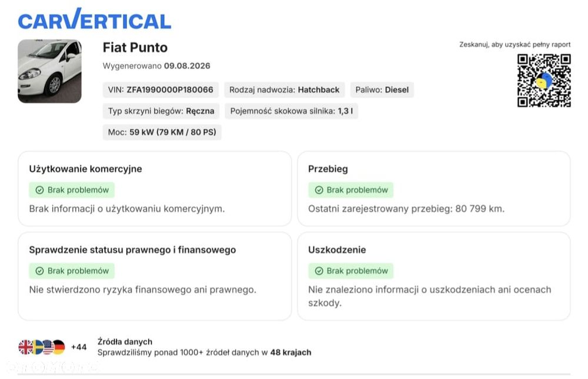
Task: Click the Pojemność skokowa silnika 1,3 l chip
Action: click(292, 111)
